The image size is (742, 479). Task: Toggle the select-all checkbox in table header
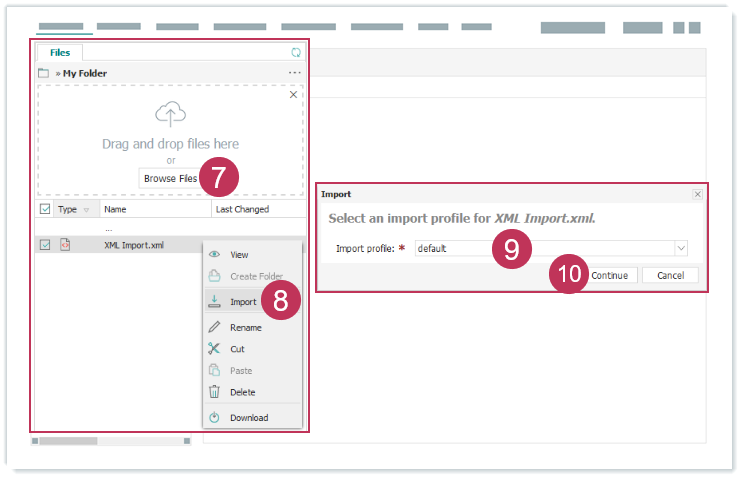[x=44, y=210]
